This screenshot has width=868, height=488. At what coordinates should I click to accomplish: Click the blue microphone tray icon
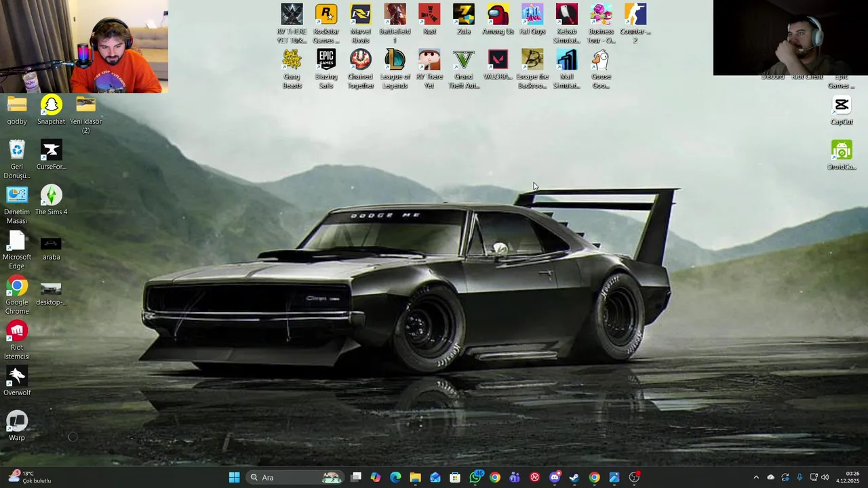coord(800,477)
